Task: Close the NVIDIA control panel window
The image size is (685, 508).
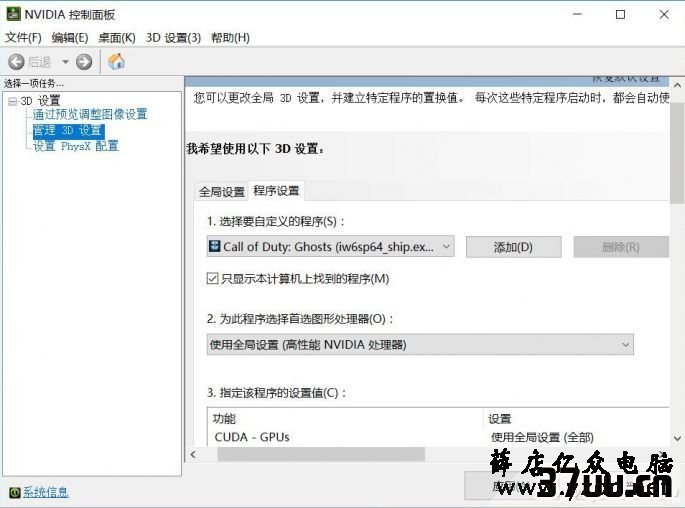Action: click(x=664, y=14)
